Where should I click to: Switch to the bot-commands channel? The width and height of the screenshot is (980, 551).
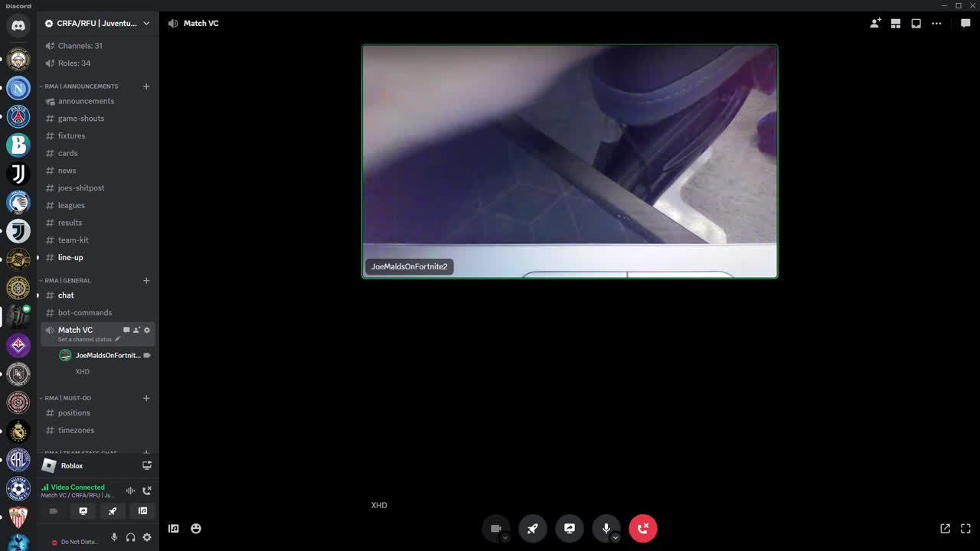[x=84, y=312]
